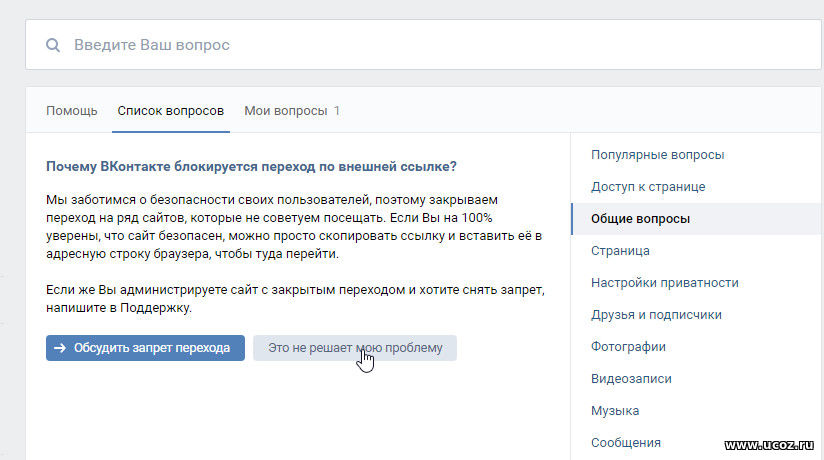Screen dimensions: 824x460
Task: Open Друзья и подписчики category
Action: coord(656,315)
